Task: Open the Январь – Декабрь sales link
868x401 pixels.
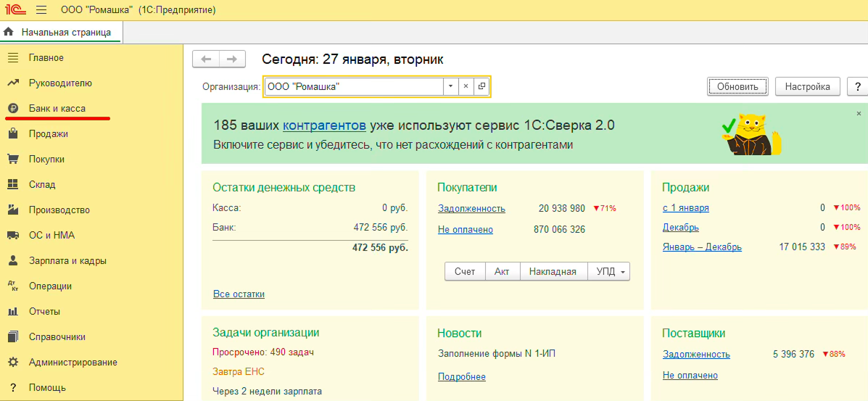Action: click(702, 247)
